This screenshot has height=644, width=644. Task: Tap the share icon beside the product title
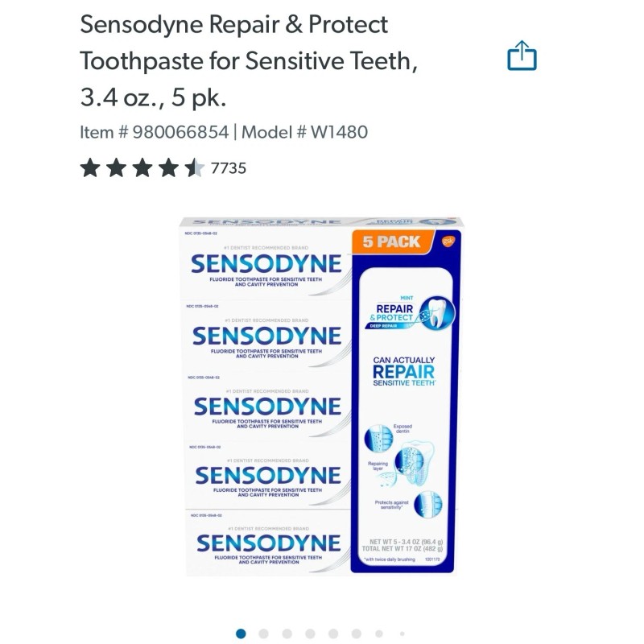522,56
